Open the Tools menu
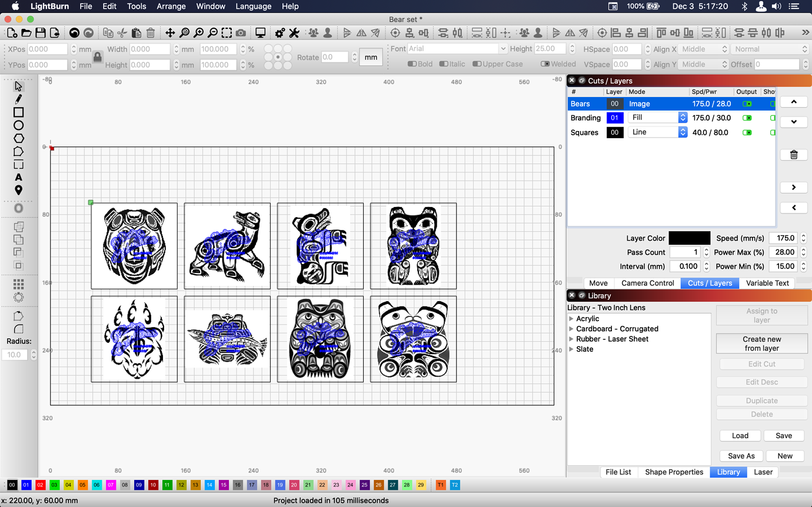 (x=137, y=6)
